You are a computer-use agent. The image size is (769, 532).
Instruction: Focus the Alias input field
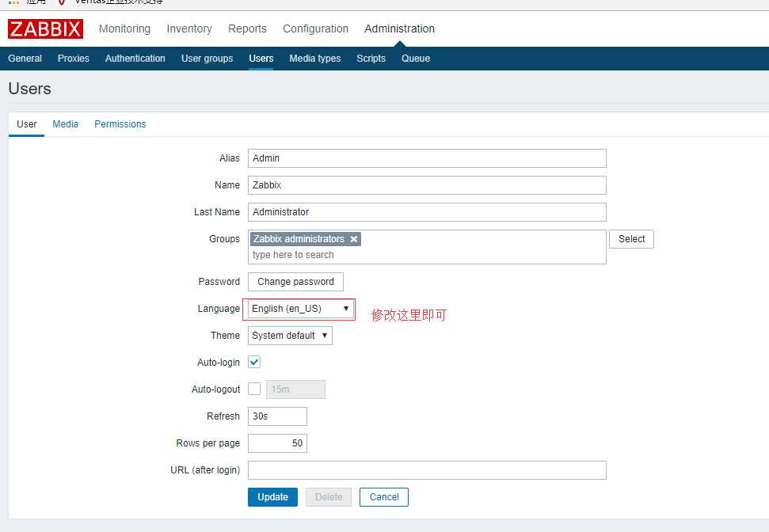pyautogui.click(x=427, y=158)
